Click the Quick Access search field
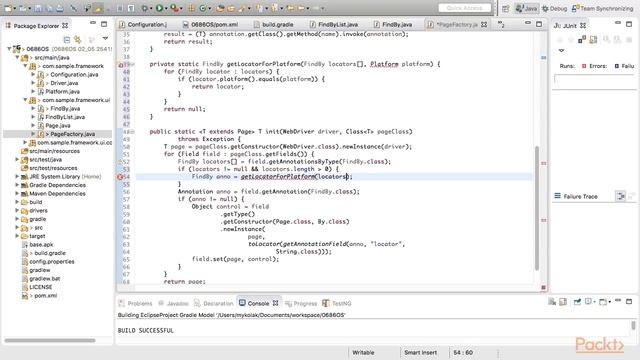 [464, 8]
